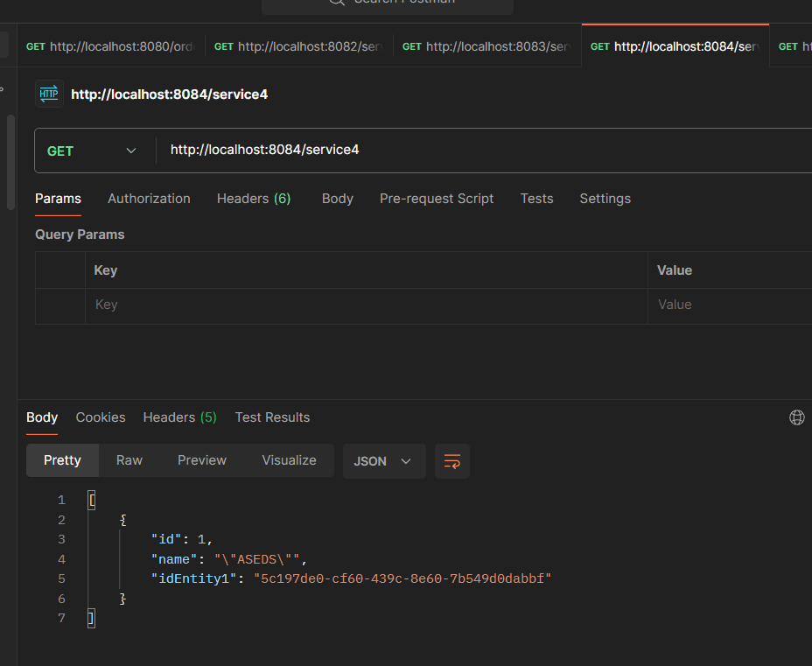The width and height of the screenshot is (812, 666).
Task: Click the globe network icon in response panel
Action: tap(796, 417)
